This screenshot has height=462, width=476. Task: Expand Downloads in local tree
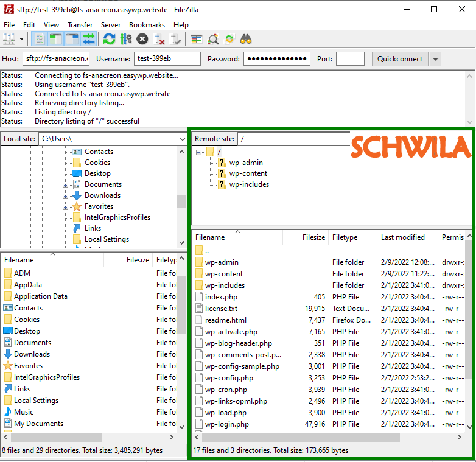[65, 196]
